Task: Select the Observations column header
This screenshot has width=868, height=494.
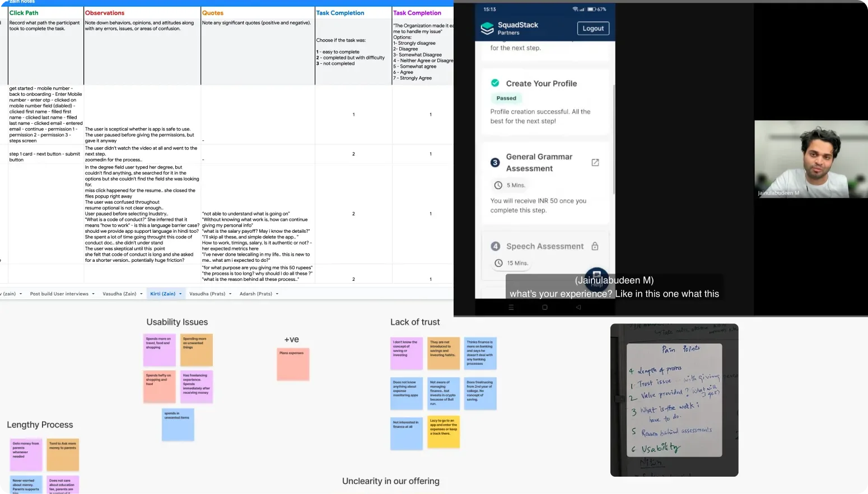Action: (x=142, y=13)
